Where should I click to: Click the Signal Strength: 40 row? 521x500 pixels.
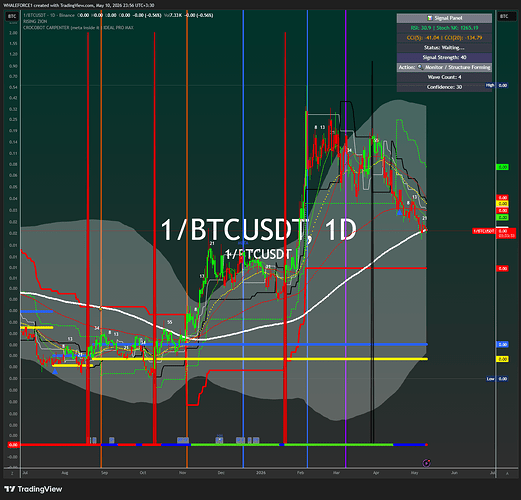[444, 57]
